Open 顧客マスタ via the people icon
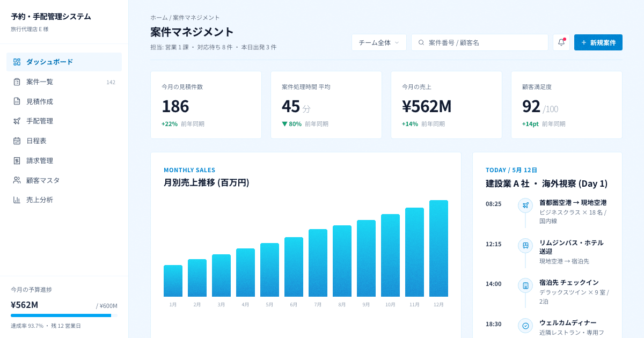 click(16, 180)
